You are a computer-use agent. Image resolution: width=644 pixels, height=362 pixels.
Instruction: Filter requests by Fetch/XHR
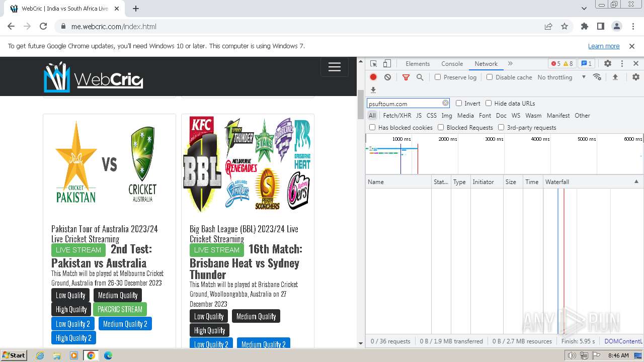click(x=397, y=115)
